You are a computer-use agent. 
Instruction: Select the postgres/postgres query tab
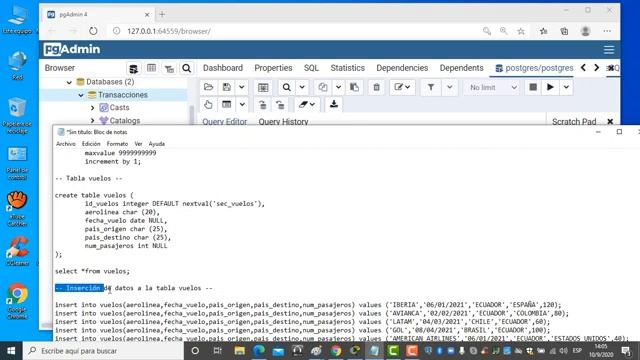pyautogui.click(x=534, y=68)
